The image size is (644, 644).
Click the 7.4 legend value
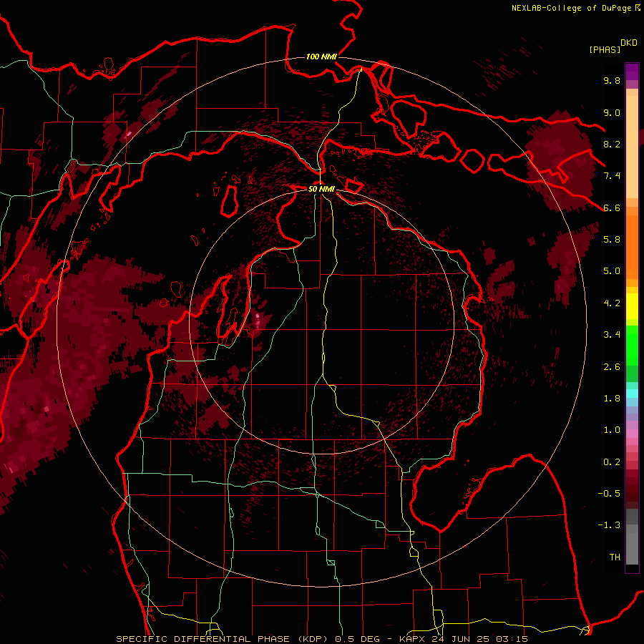pyautogui.click(x=612, y=176)
